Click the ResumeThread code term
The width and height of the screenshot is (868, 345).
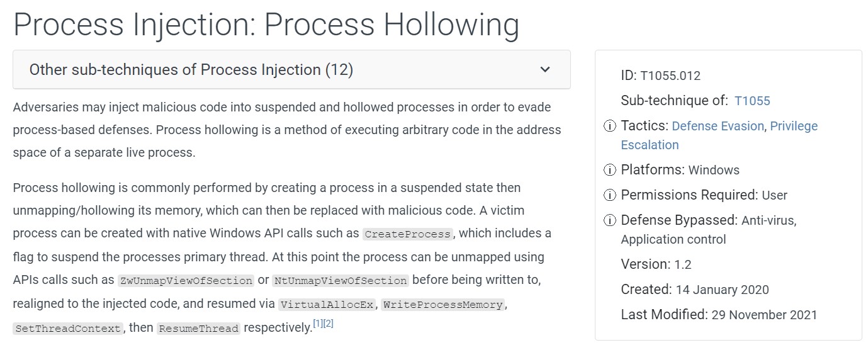tap(198, 329)
